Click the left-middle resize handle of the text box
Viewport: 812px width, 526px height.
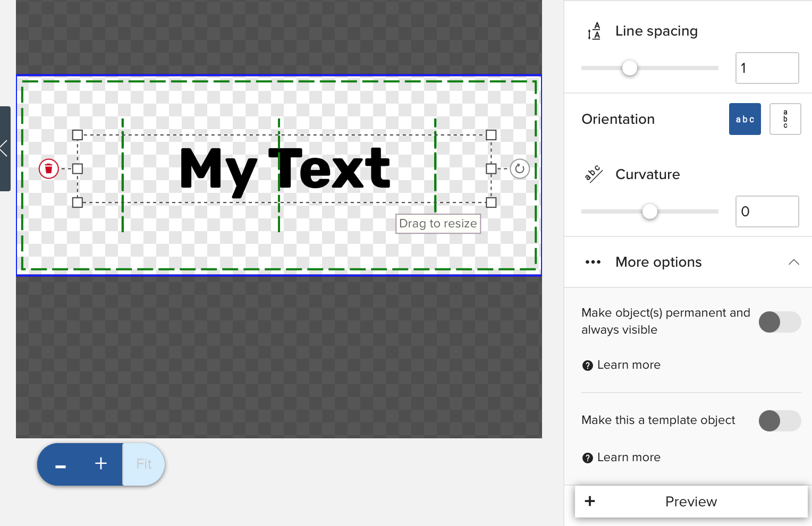click(78, 169)
